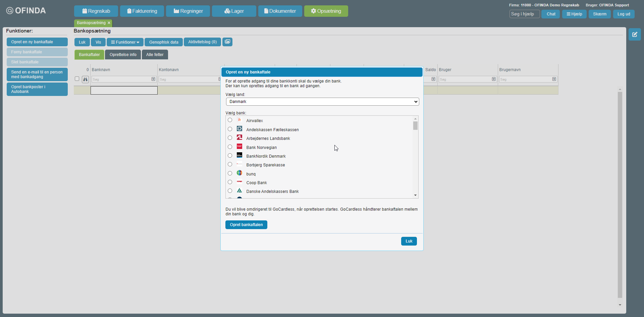The height and width of the screenshot is (317, 644).
Task: Open the Vælg land country dropdown
Action: [x=322, y=102]
